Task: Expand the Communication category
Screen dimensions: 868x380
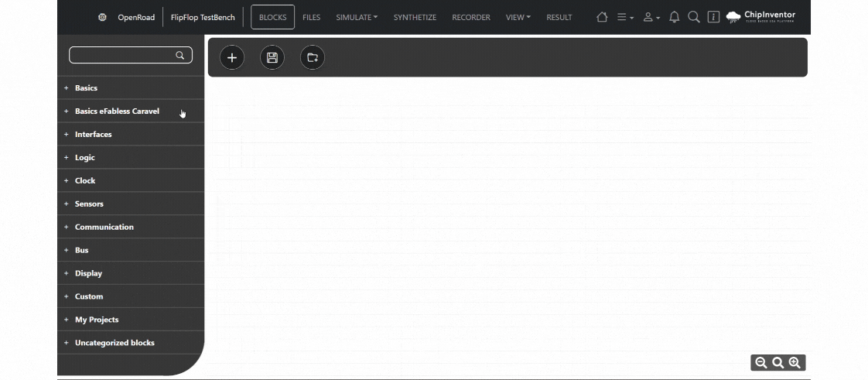Action: pos(131,227)
